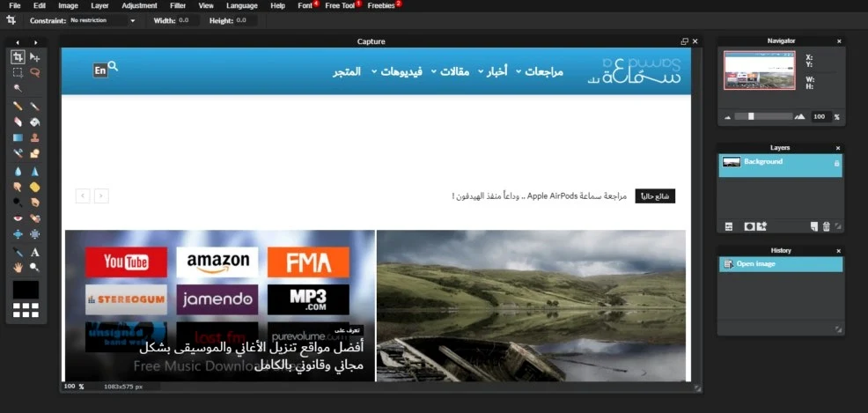The height and width of the screenshot is (413, 868).
Task: Open the Image menu
Action: [x=68, y=5]
